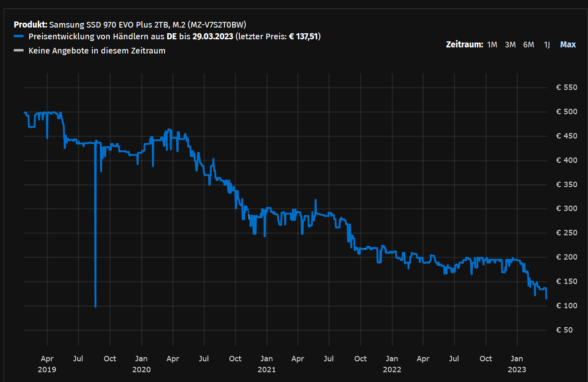The image size is (588, 382).
Task: Select the 1M time range
Action: click(492, 45)
